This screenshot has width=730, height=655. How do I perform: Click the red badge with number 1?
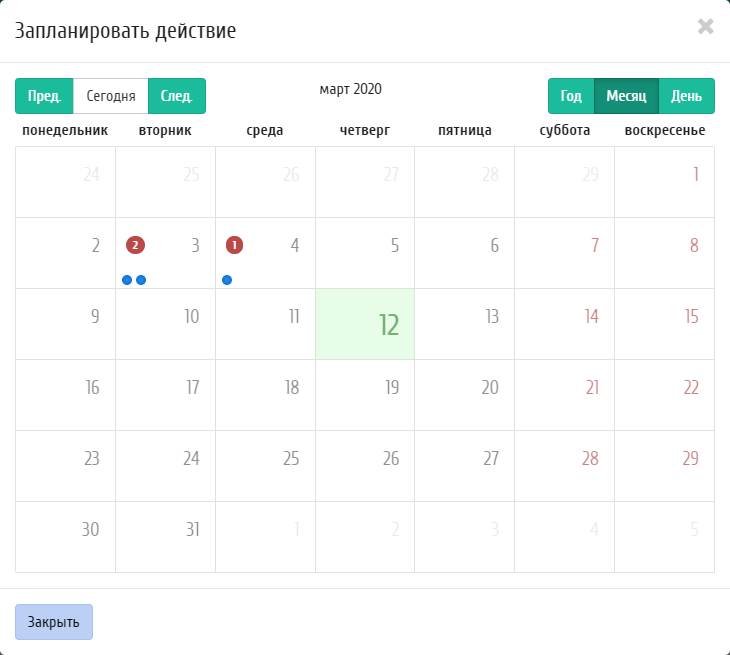pos(234,245)
